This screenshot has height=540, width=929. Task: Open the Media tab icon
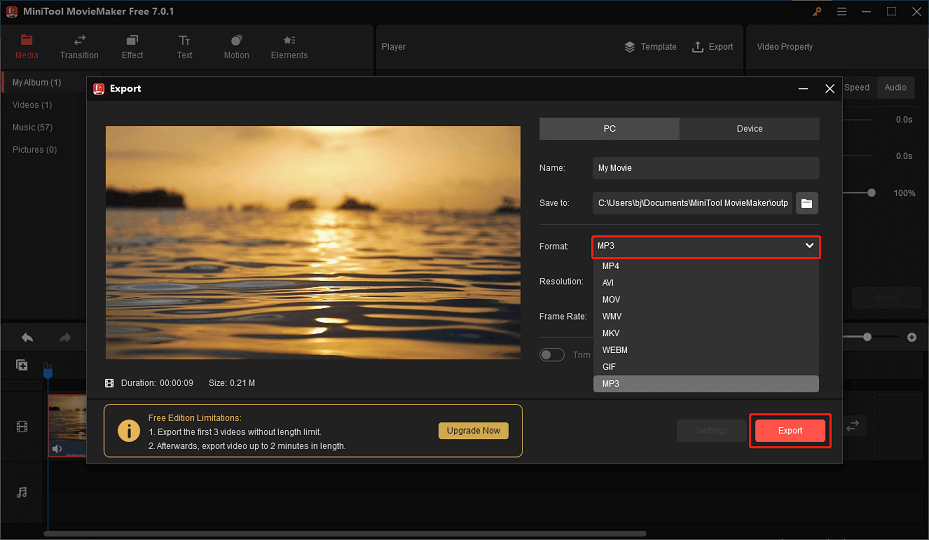point(26,40)
